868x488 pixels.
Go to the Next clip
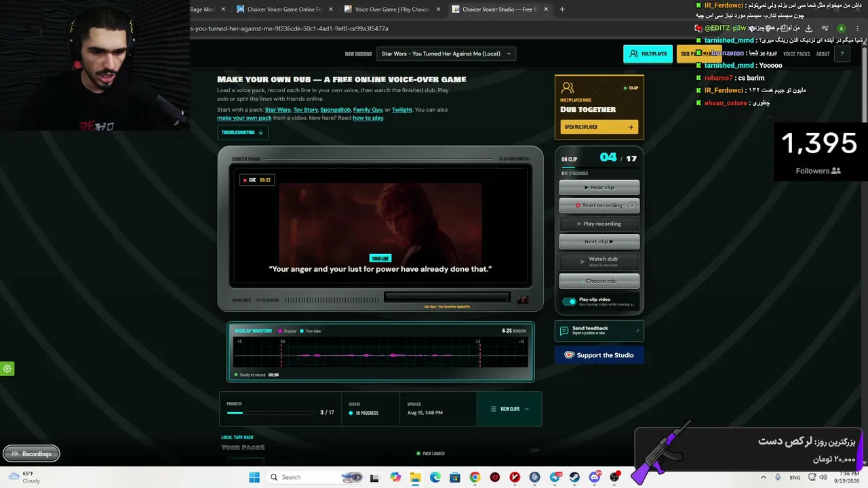tap(599, 241)
